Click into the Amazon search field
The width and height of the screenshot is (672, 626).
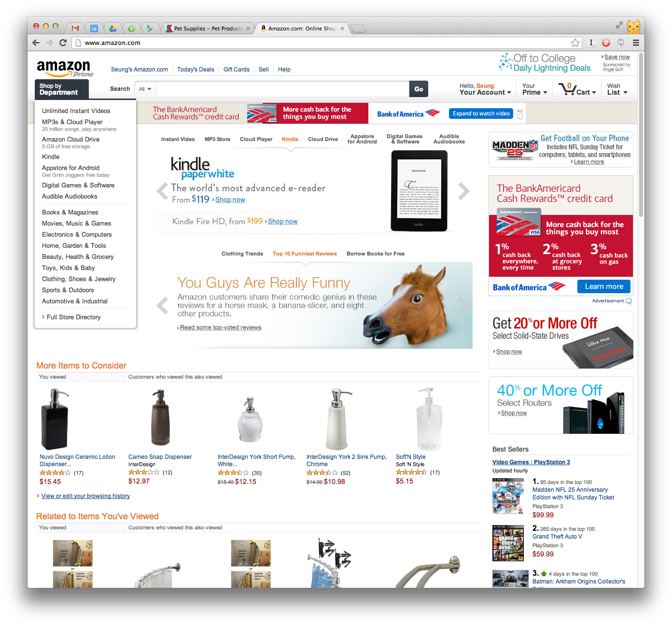click(283, 89)
